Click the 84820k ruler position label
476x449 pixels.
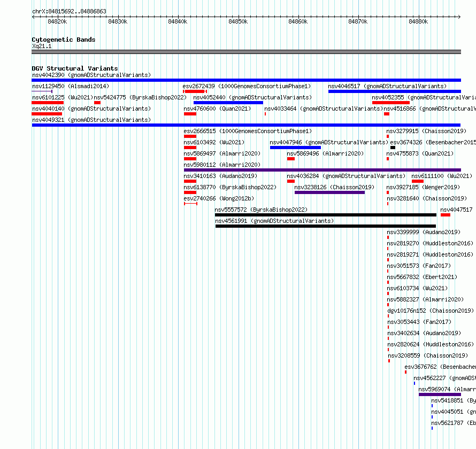click(57, 21)
